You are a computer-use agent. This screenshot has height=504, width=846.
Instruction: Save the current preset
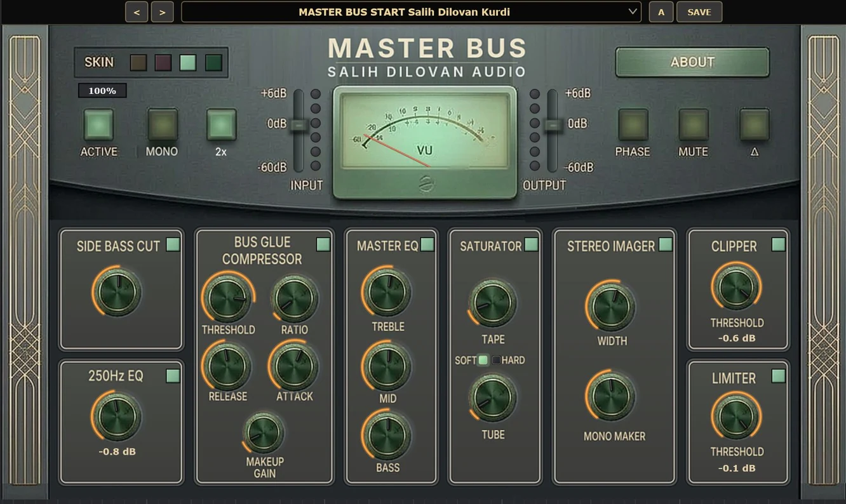699,12
